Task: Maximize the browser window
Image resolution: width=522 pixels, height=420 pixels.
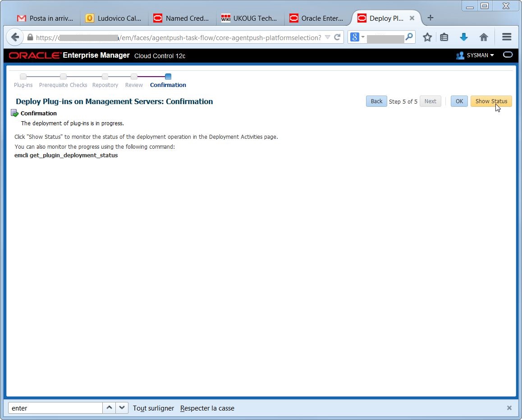Action: (x=485, y=6)
